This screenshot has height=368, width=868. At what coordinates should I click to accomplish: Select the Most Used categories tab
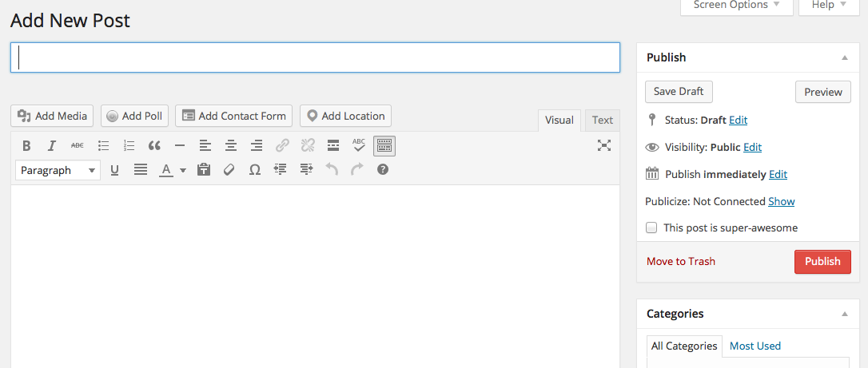(x=755, y=346)
